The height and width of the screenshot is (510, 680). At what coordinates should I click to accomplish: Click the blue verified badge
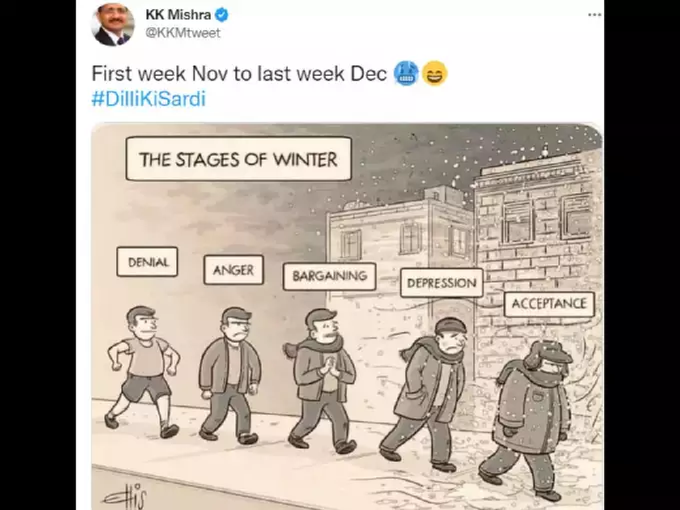(222, 15)
